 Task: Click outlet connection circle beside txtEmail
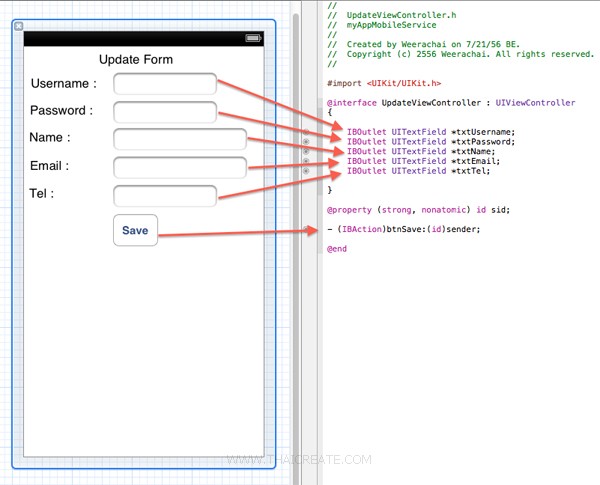[x=306, y=161]
